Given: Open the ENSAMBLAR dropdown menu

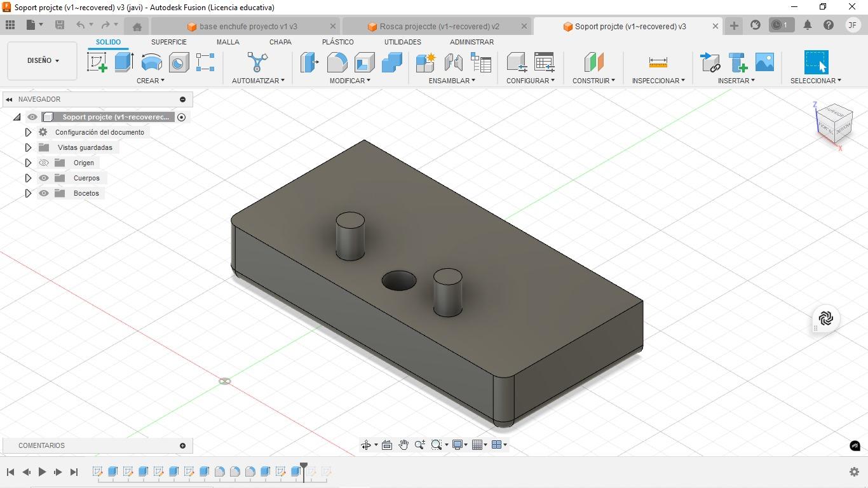Looking at the screenshot, I should (x=452, y=81).
